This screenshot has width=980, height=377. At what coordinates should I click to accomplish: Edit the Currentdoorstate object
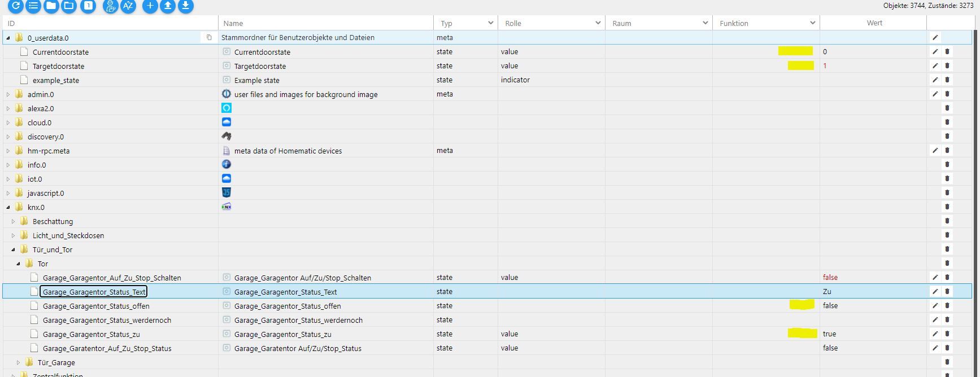tap(935, 52)
